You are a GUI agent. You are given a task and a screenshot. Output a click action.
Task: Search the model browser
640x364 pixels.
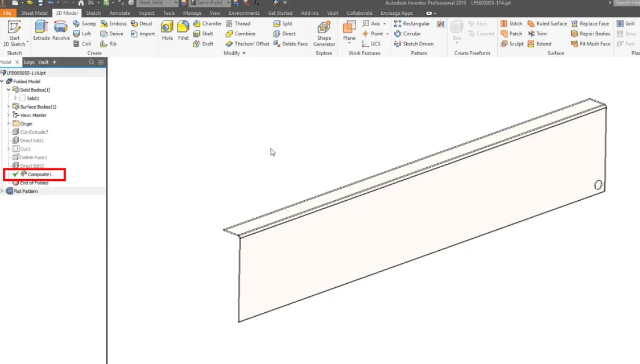[x=92, y=62]
